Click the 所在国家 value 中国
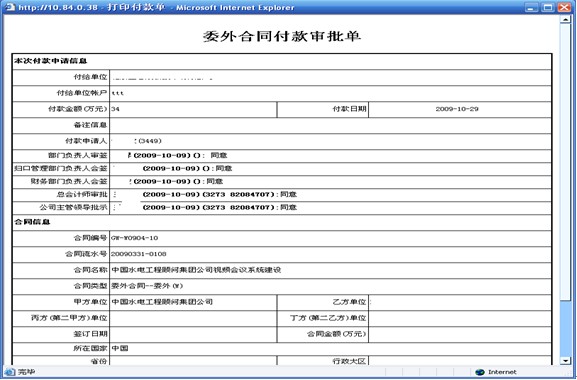 click(x=120, y=348)
